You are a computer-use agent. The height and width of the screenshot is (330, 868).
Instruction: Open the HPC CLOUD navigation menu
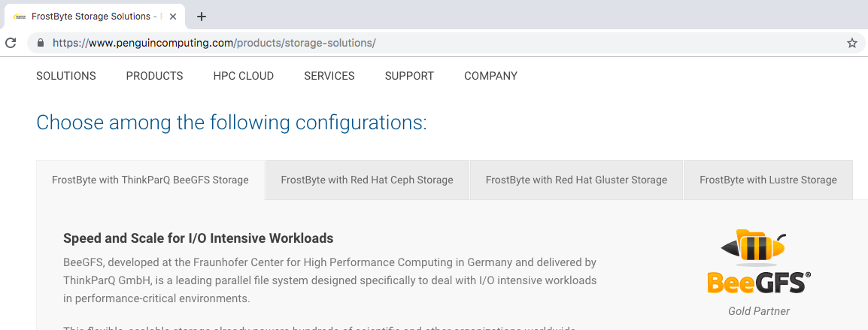coord(244,76)
